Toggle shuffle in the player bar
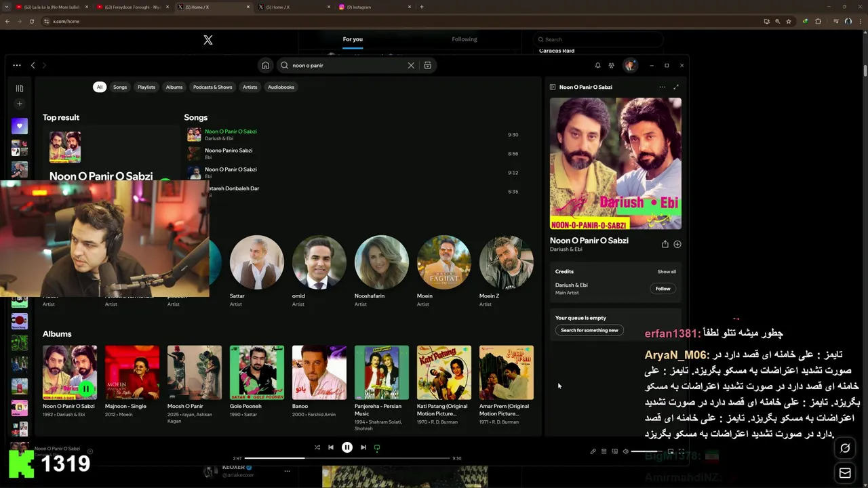Screen dimensions: 868x488 click(317, 447)
